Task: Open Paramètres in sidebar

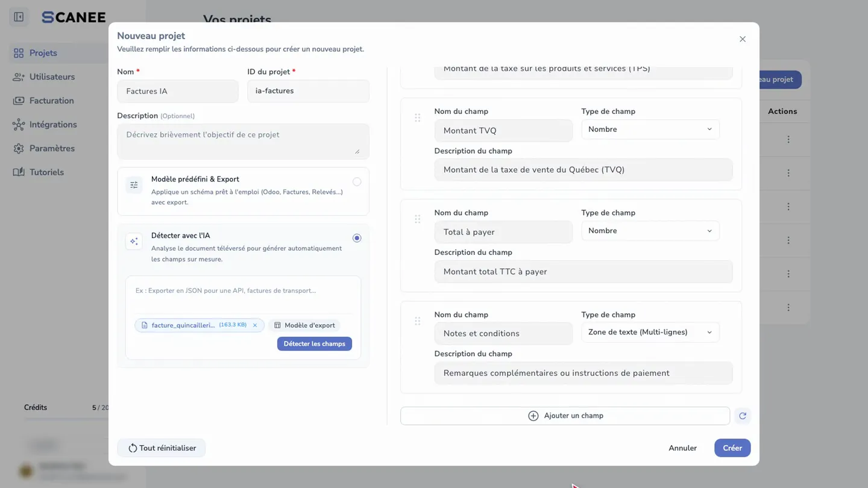Action: pyautogui.click(x=52, y=148)
